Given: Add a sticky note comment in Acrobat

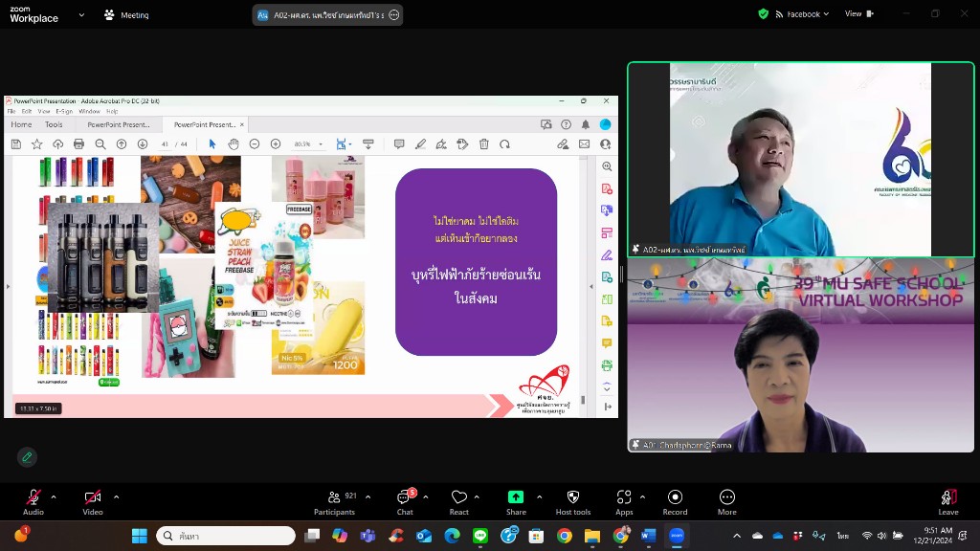Looking at the screenshot, I should tap(399, 144).
